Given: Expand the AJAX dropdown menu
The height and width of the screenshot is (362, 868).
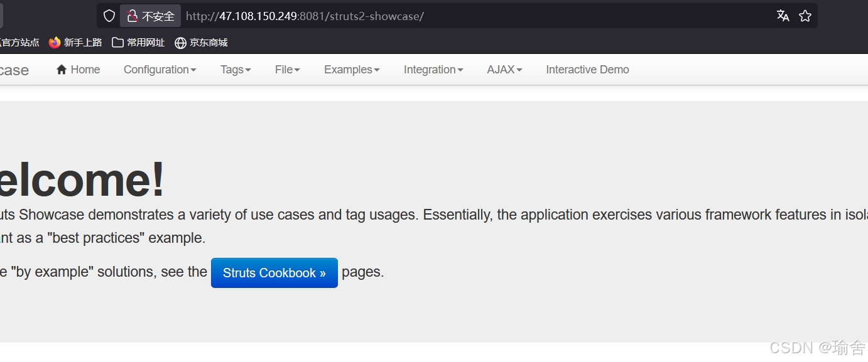Looking at the screenshot, I should point(504,70).
